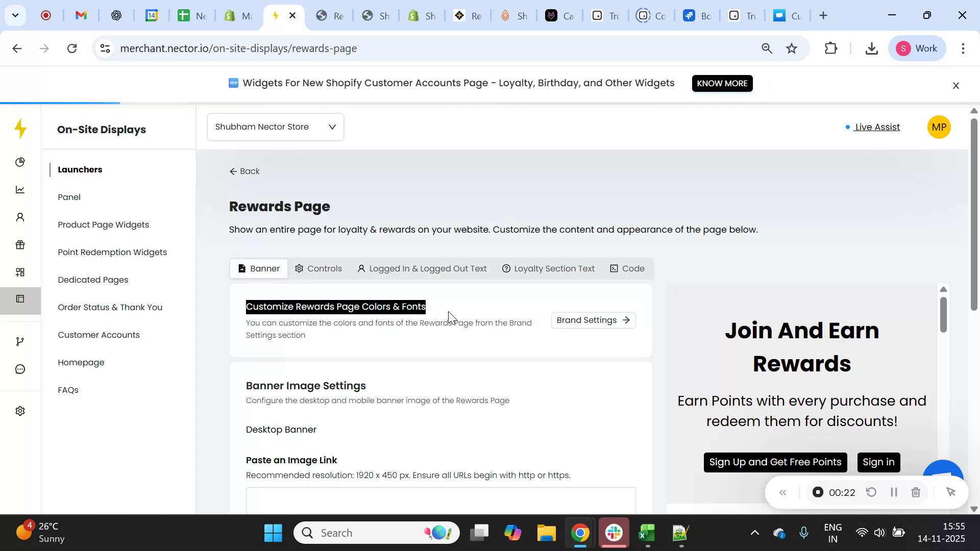Collapse the recording toolbar with double chevron
The height and width of the screenshot is (551, 980).
(783, 492)
